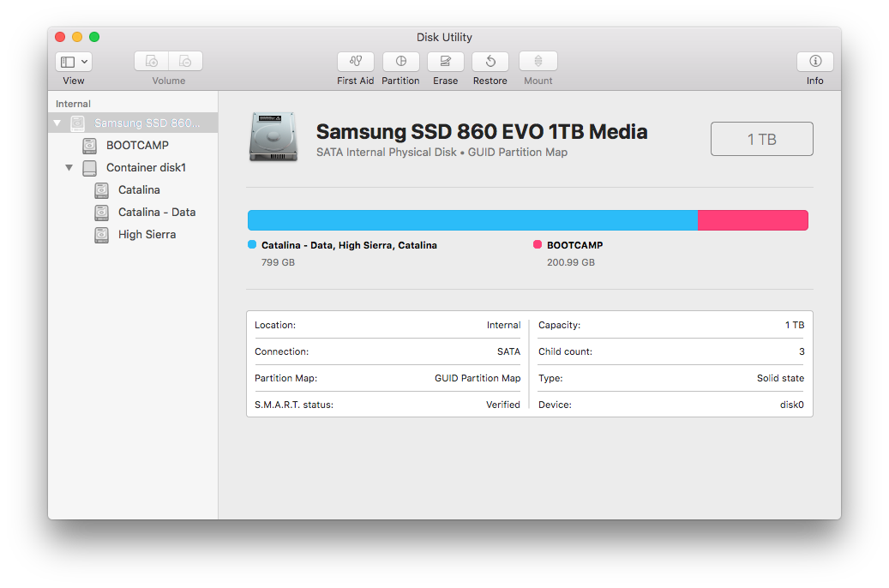Image resolution: width=889 pixels, height=588 pixels.
Task: Select the High Sierra volume in sidebar
Action: click(133, 234)
